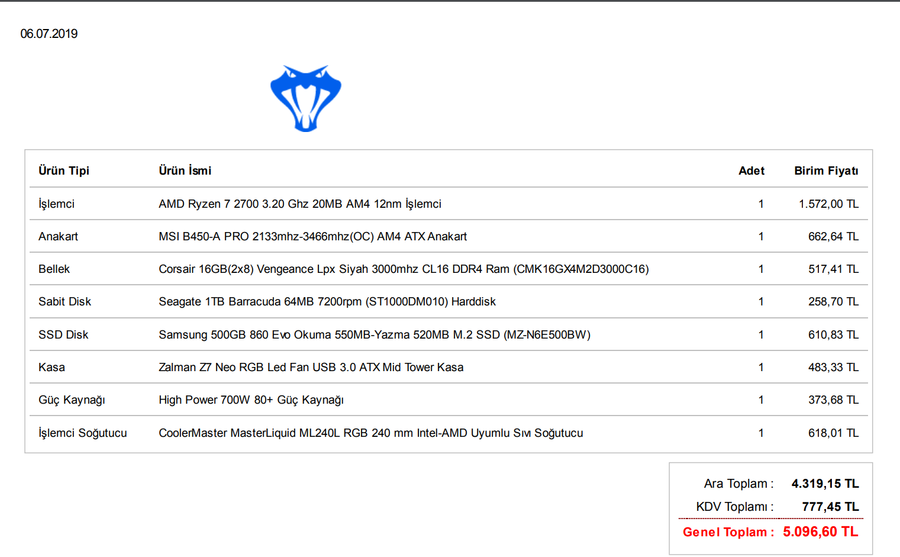Select the İşlemci Soğutucu product type cell
Image resolution: width=900 pixels, height=557 pixels.
click(x=83, y=433)
